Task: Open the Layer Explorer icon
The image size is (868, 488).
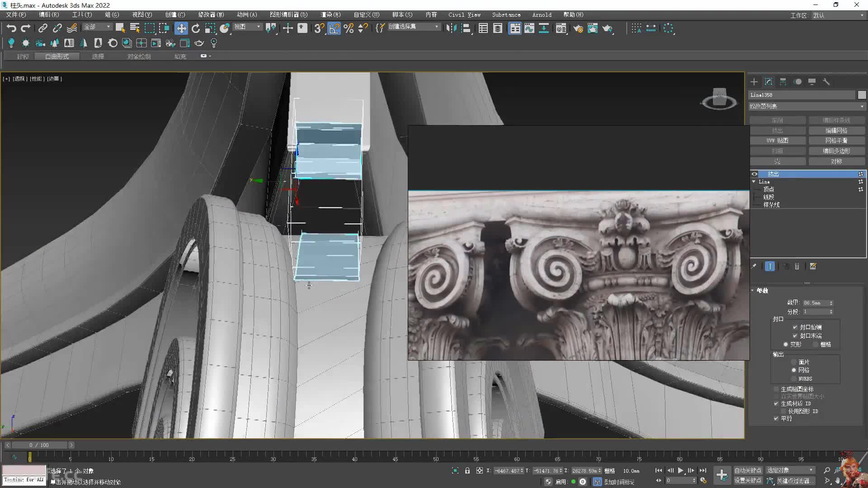Action: (498, 28)
